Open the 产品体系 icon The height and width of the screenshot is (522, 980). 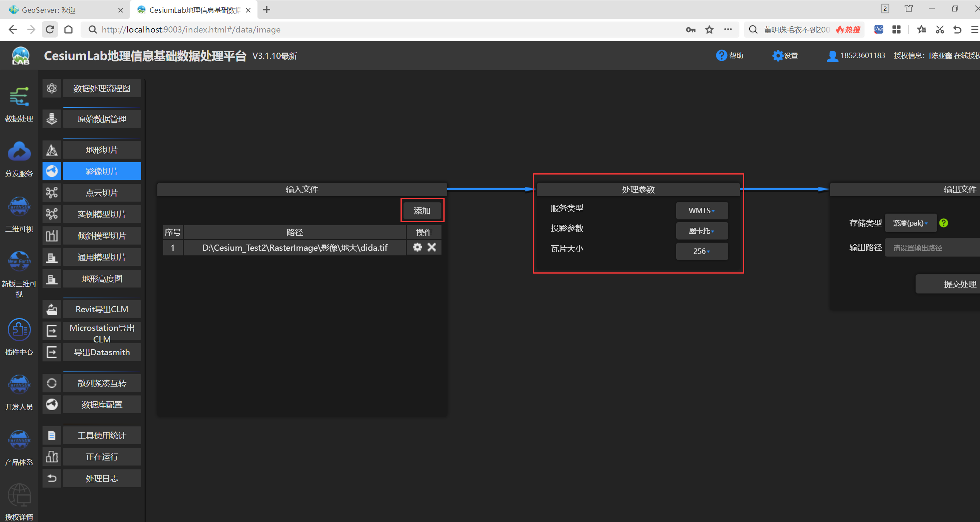(19, 440)
